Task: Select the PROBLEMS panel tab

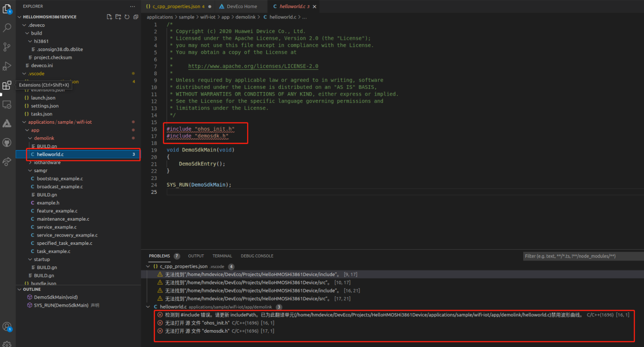Action: [x=159, y=256]
